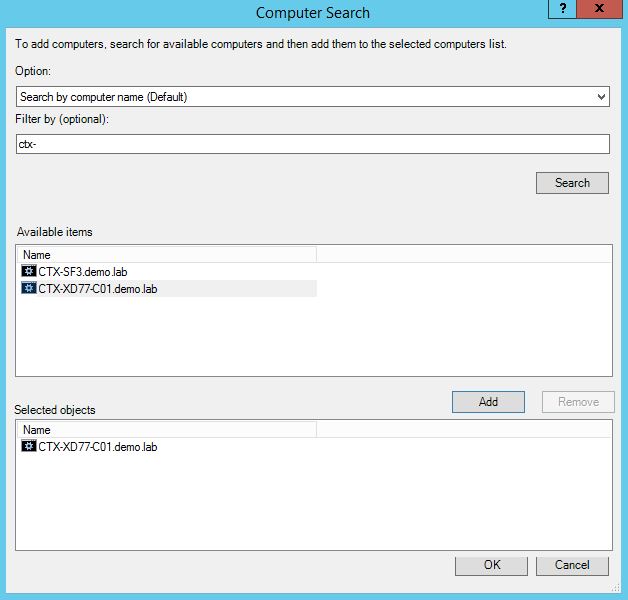Click the Remove button
This screenshot has width=628, height=600.
click(578, 401)
